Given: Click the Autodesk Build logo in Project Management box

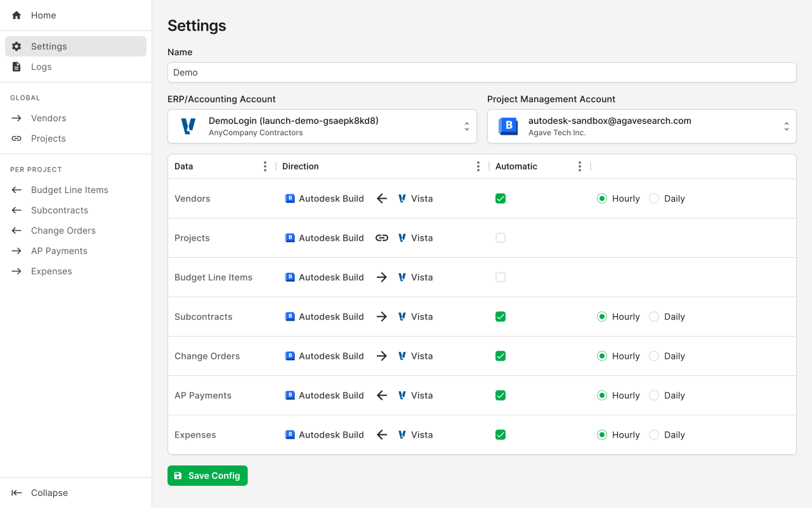Looking at the screenshot, I should (508, 126).
